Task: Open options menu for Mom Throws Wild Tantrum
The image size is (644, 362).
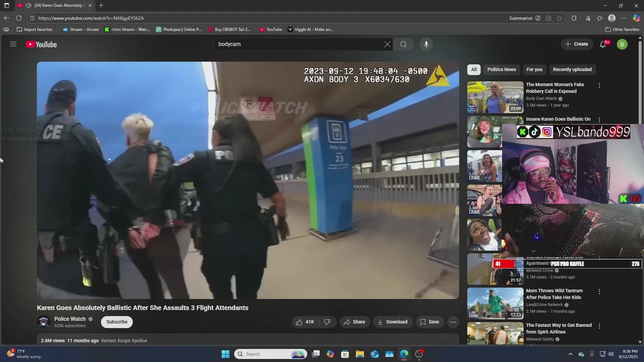Action: pos(599,292)
